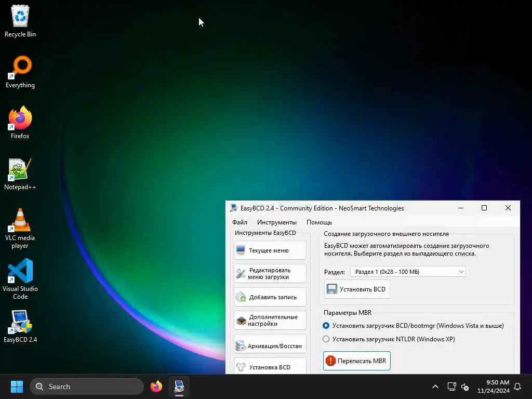Click the Установить BCD button
The width and height of the screenshot is (532, 399).
(356, 289)
